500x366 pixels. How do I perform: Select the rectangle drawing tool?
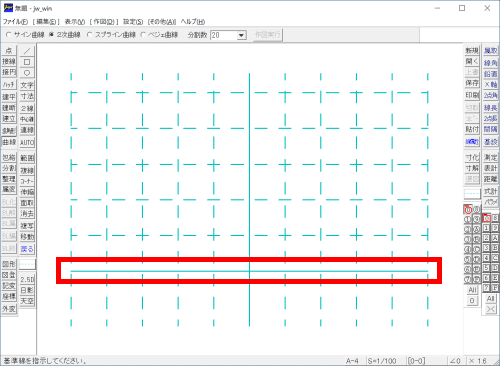coord(27,62)
